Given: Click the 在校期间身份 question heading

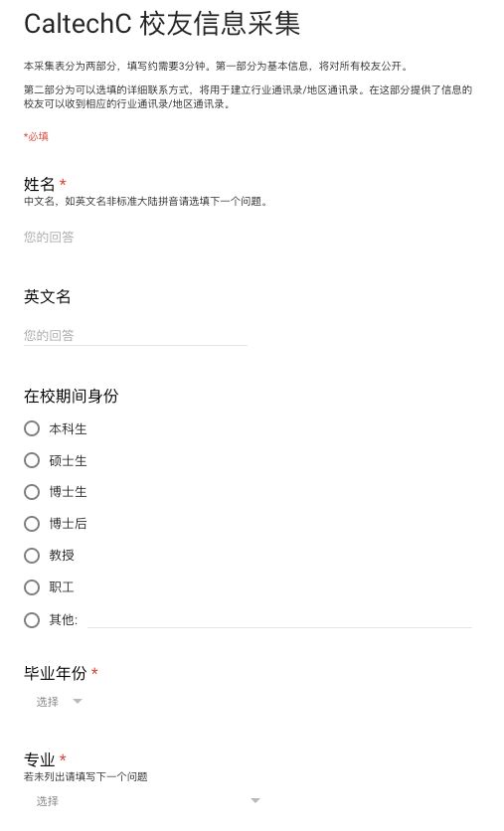Looking at the screenshot, I should [71, 396].
